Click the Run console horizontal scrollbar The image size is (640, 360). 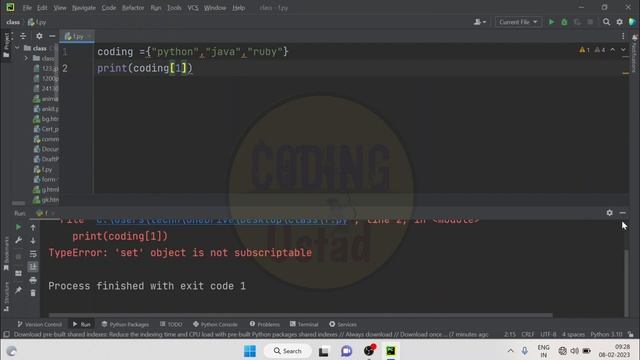click(x=300, y=315)
